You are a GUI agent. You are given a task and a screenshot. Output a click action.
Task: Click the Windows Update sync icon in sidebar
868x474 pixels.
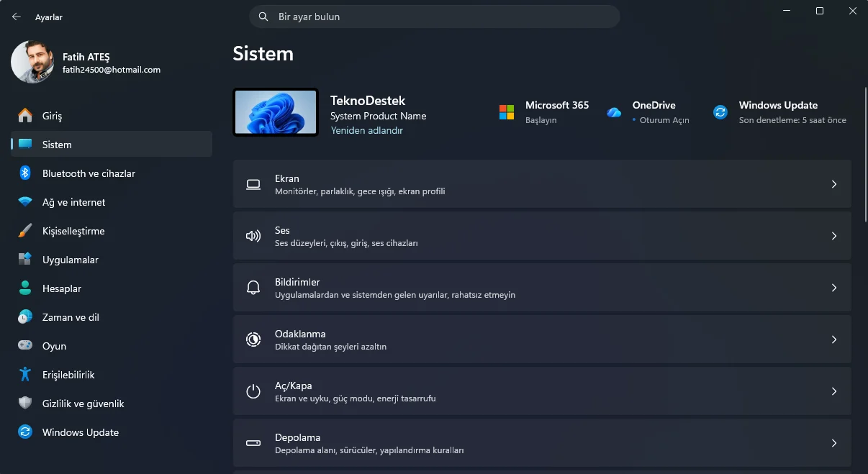[x=25, y=432]
